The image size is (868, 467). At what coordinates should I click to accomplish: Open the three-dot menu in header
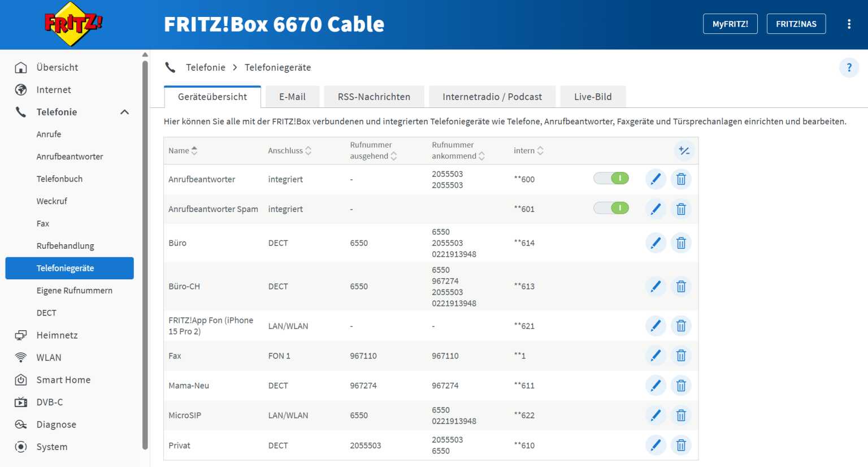[x=849, y=24]
